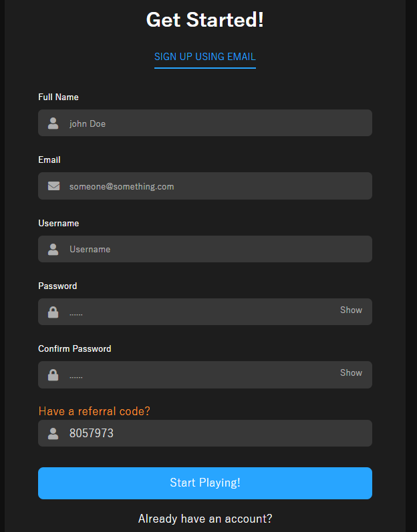The image size is (417, 532).
Task: Click the Email label
Action: [49, 160]
